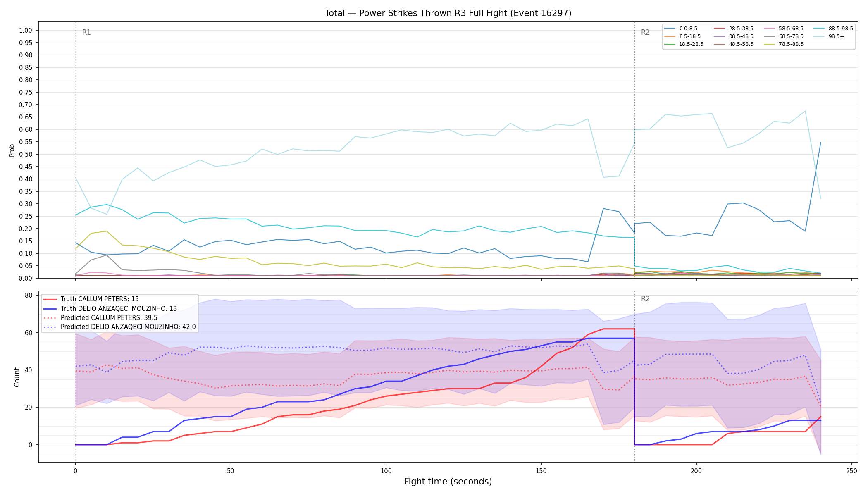The image size is (868, 496).
Task: Select the '68.5-78.5' legend label
Action: pos(791,36)
